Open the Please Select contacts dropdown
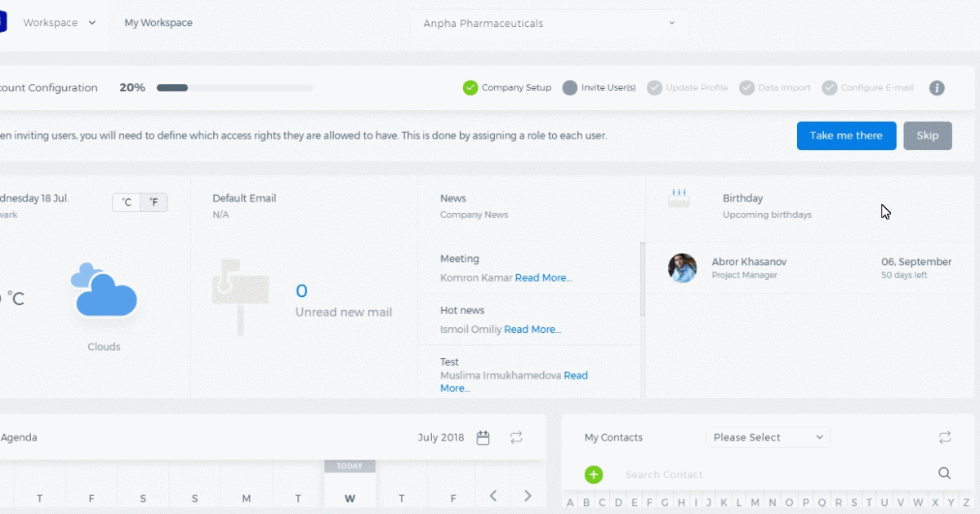 coord(768,437)
